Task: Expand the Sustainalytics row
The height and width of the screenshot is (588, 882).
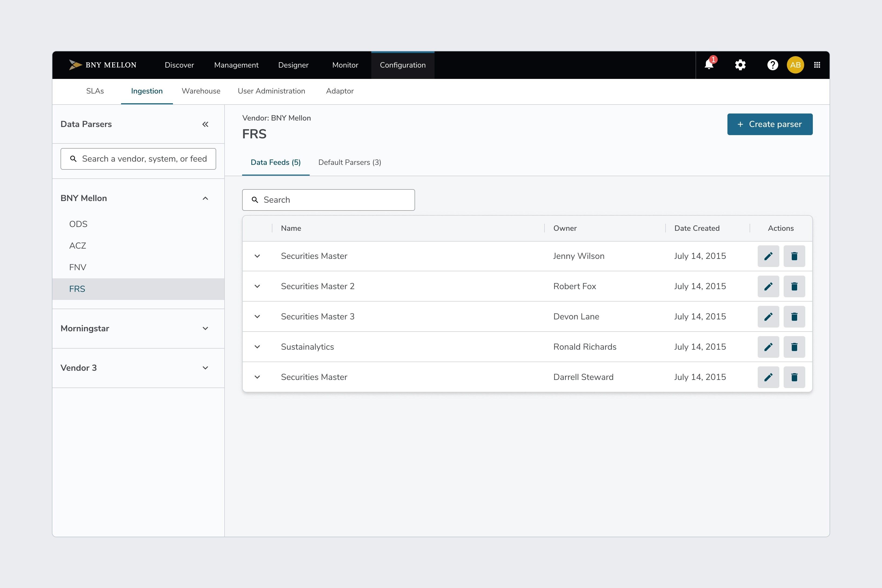Action: coord(257,347)
